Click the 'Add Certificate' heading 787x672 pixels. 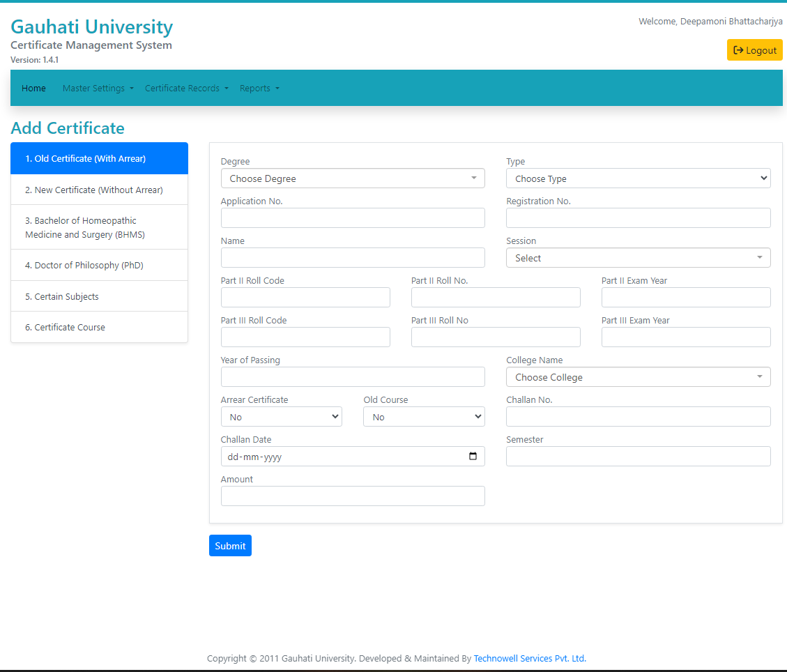(68, 128)
